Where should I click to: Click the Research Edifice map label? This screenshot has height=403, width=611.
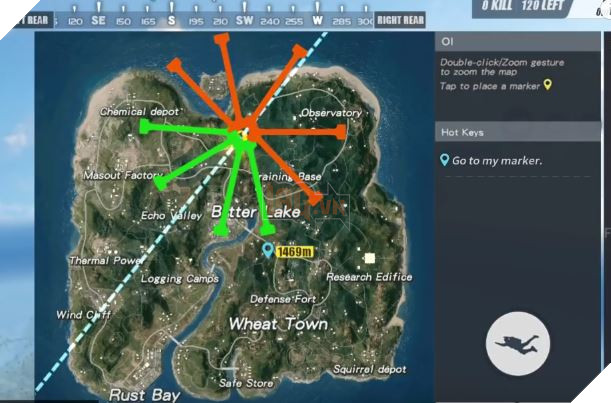(369, 277)
